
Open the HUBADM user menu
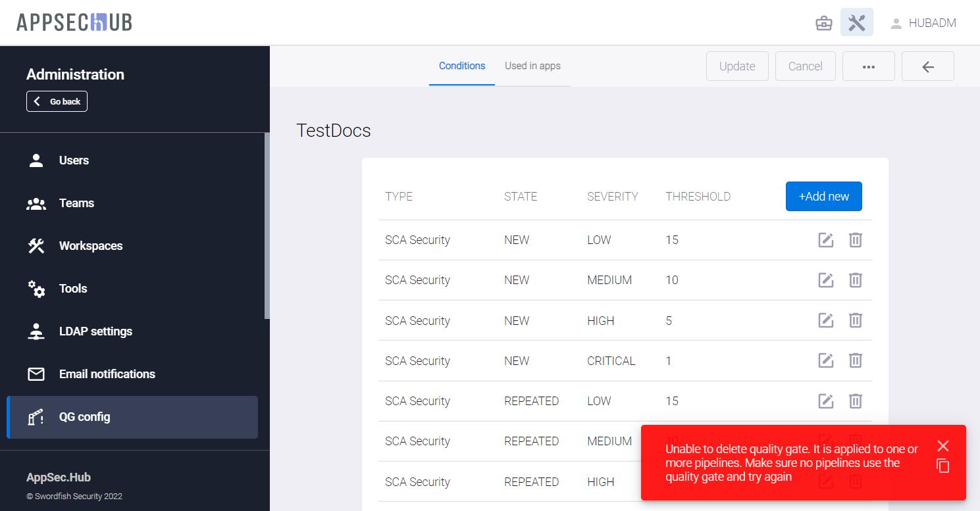click(923, 24)
